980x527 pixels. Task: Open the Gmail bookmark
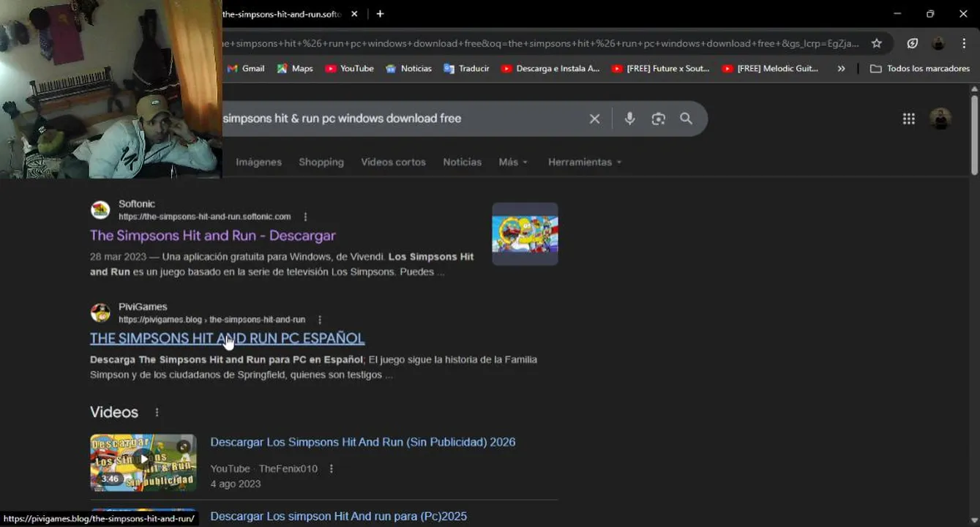tap(246, 68)
